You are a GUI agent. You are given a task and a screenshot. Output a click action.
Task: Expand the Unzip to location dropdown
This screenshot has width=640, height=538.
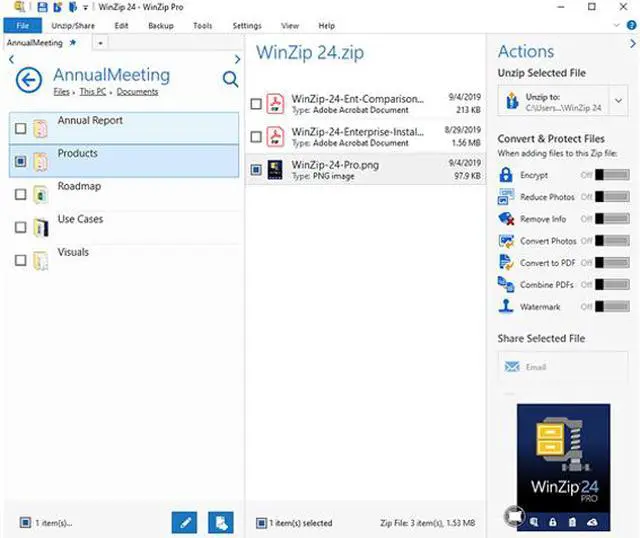click(x=618, y=101)
